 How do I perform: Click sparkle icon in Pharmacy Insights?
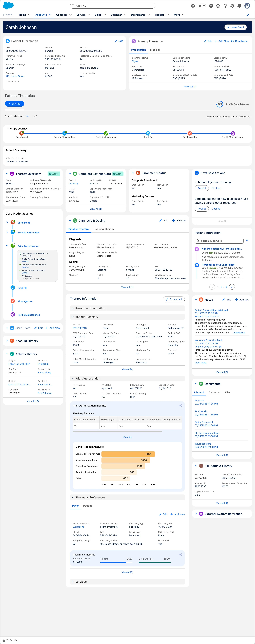(181, 555)
